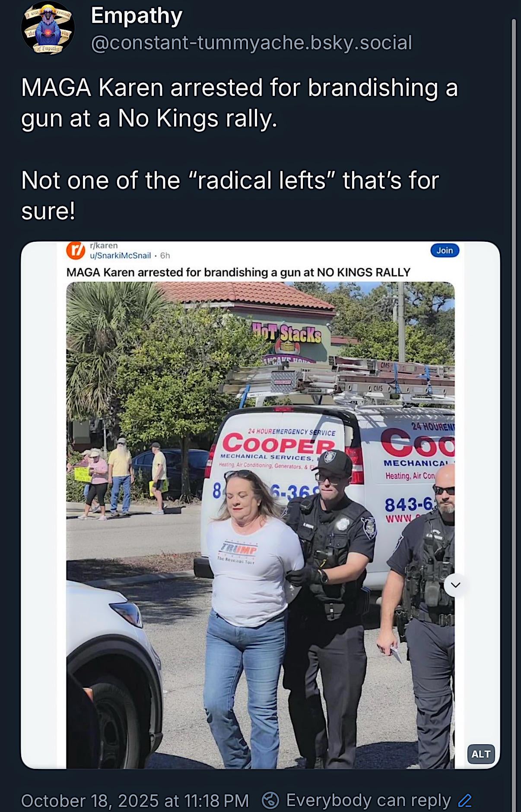Image resolution: width=521 pixels, height=812 pixels.
Task: Open Everybody can reply settings
Action: point(368,800)
